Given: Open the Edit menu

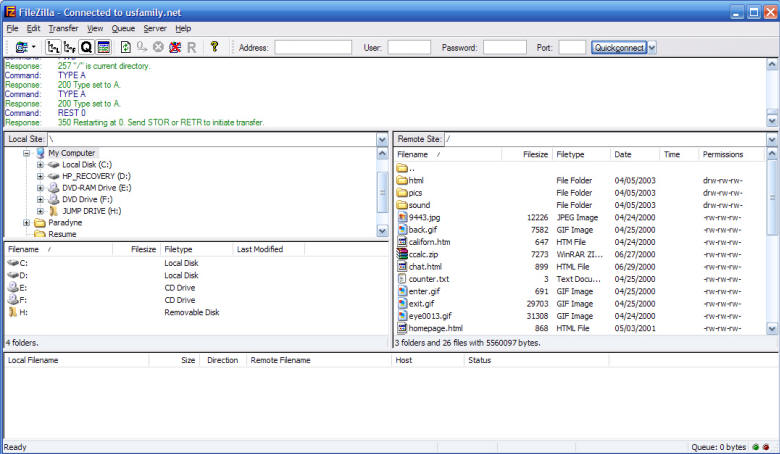Looking at the screenshot, I should [x=33, y=28].
